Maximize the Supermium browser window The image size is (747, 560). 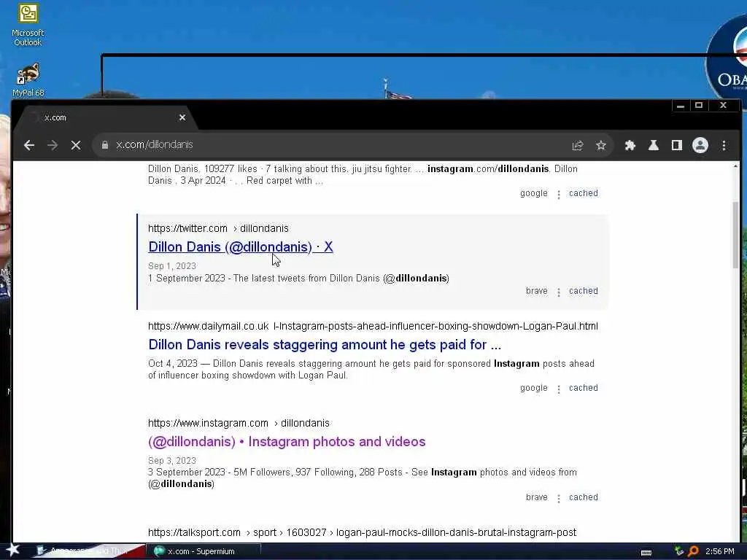699,106
